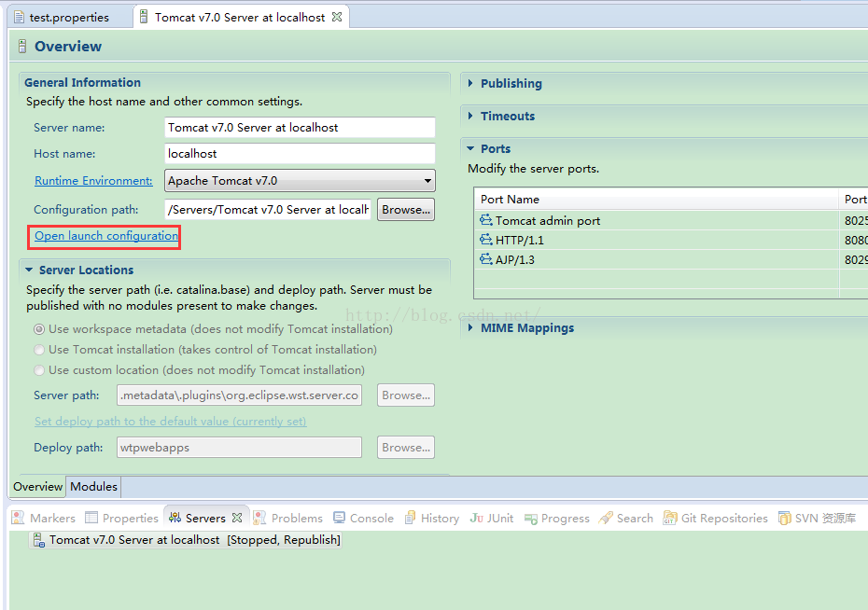Viewport: 868px width, 610px height.
Task: Select Use Tomcat installation radio button
Action: [x=39, y=350]
